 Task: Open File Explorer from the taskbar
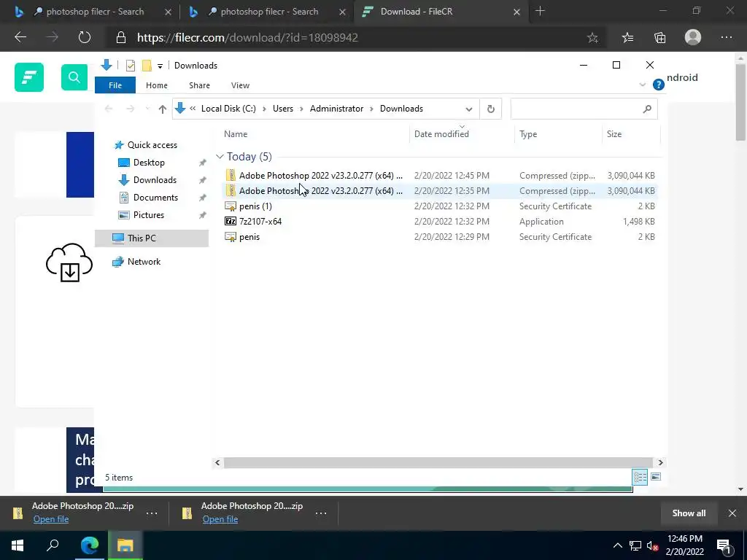pyautogui.click(x=125, y=545)
